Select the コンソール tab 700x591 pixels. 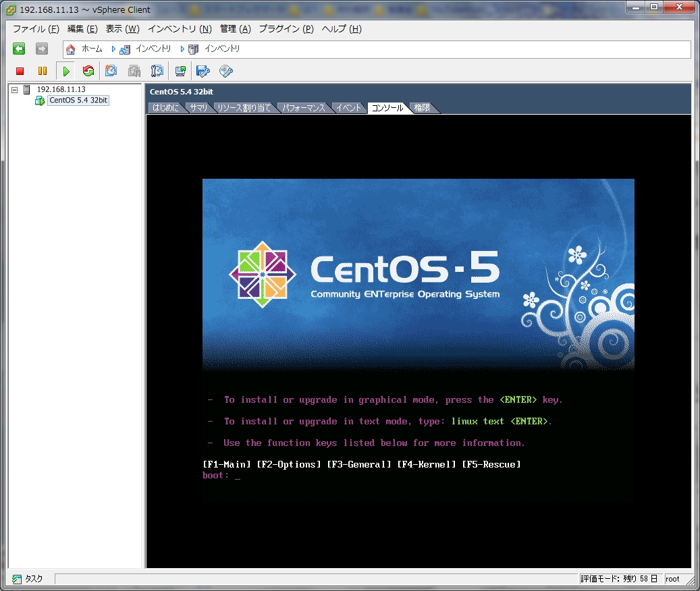pos(387,108)
